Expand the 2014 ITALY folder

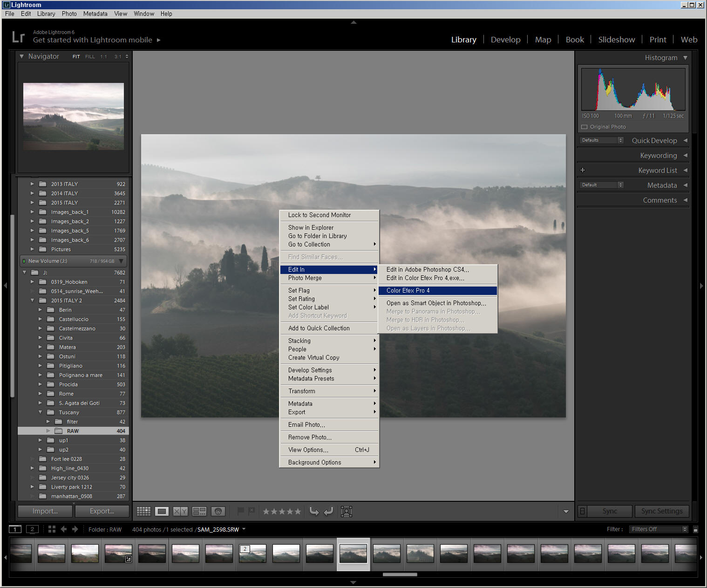coord(32,193)
